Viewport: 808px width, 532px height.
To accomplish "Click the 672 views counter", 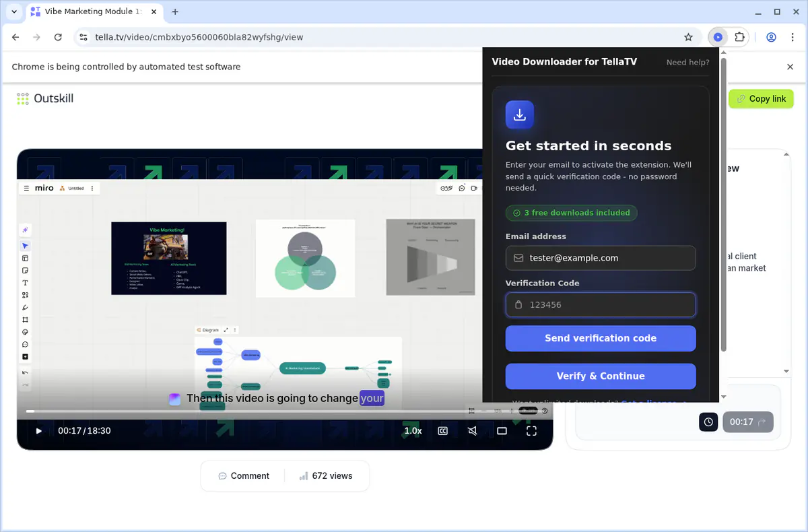I will [x=326, y=475].
